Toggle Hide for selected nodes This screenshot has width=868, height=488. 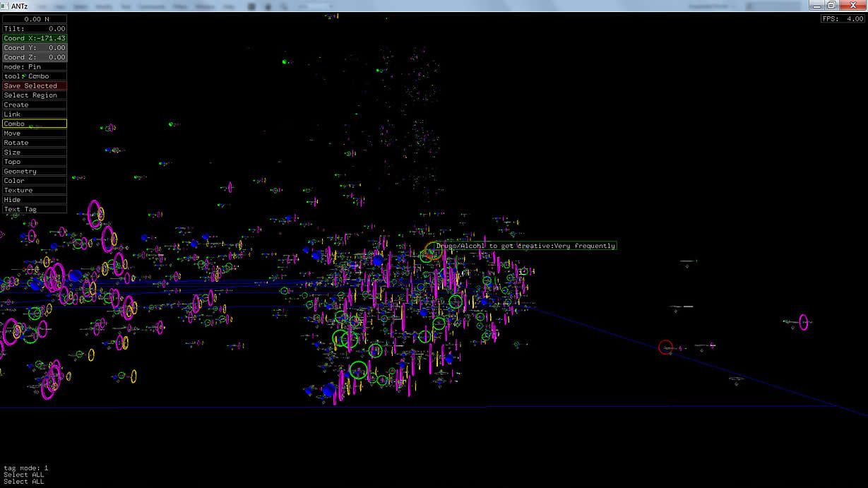(x=35, y=200)
